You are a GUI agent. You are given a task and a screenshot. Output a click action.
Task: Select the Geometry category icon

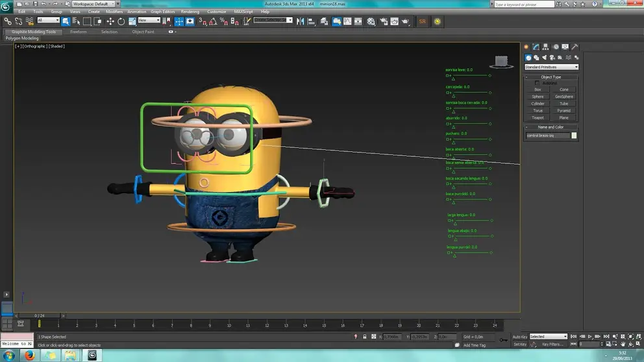click(528, 58)
